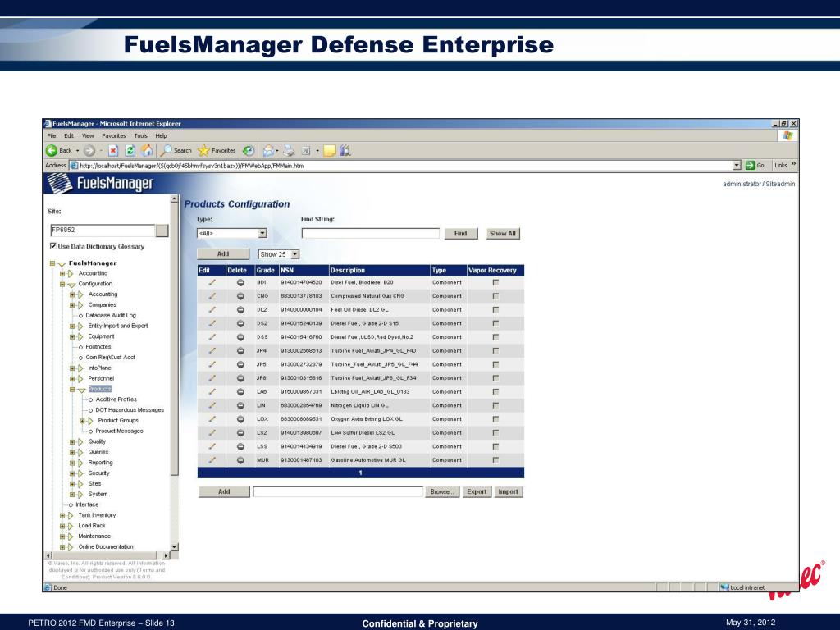This screenshot has height=630, width=840.
Task: Click the Add button above the table
Action: point(223,254)
